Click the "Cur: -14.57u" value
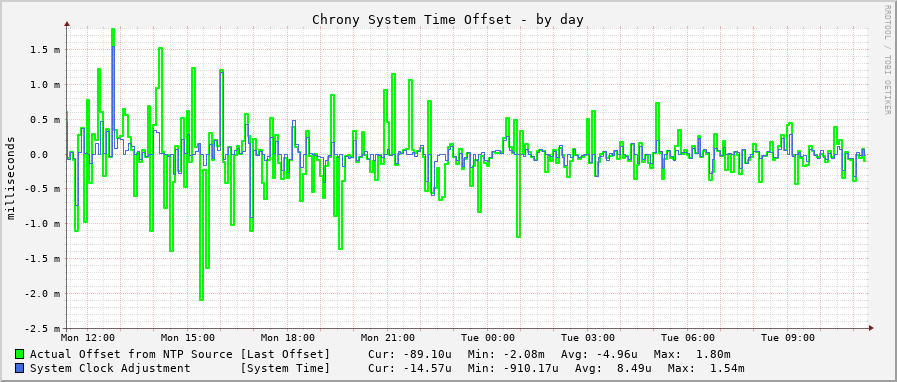Screen dimensions: 897x382 (410, 368)
